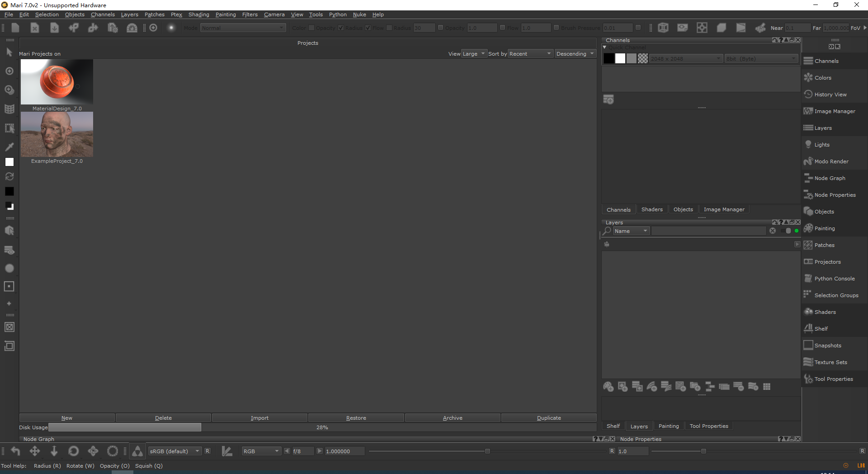Open the sRGB color space dropdown at bottom
This screenshot has width=868, height=474.
[174, 451]
